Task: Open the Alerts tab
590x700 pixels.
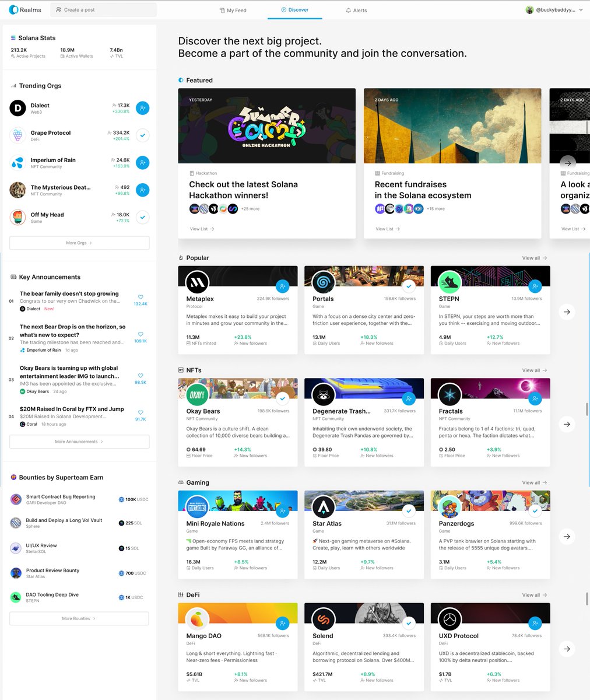Action: [356, 10]
